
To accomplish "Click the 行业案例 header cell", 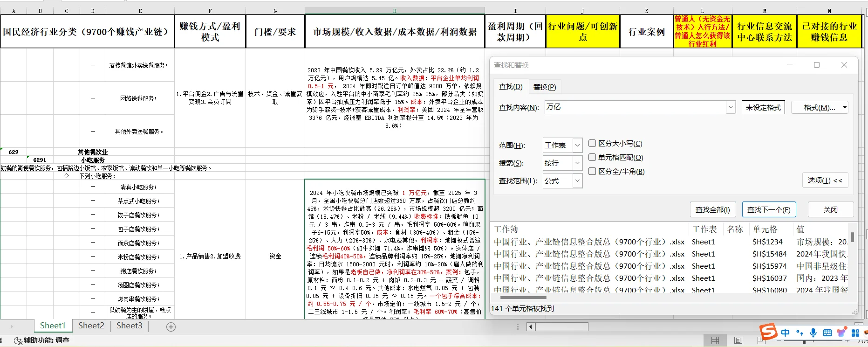I will [x=647, y=32].
